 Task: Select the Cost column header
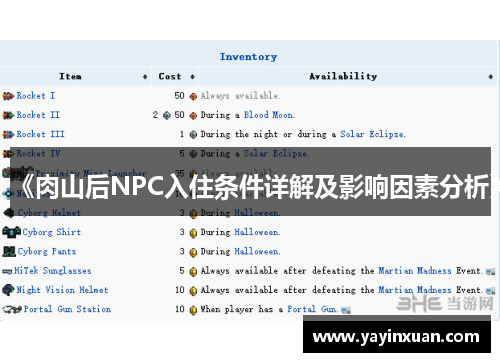coord(170,76)
